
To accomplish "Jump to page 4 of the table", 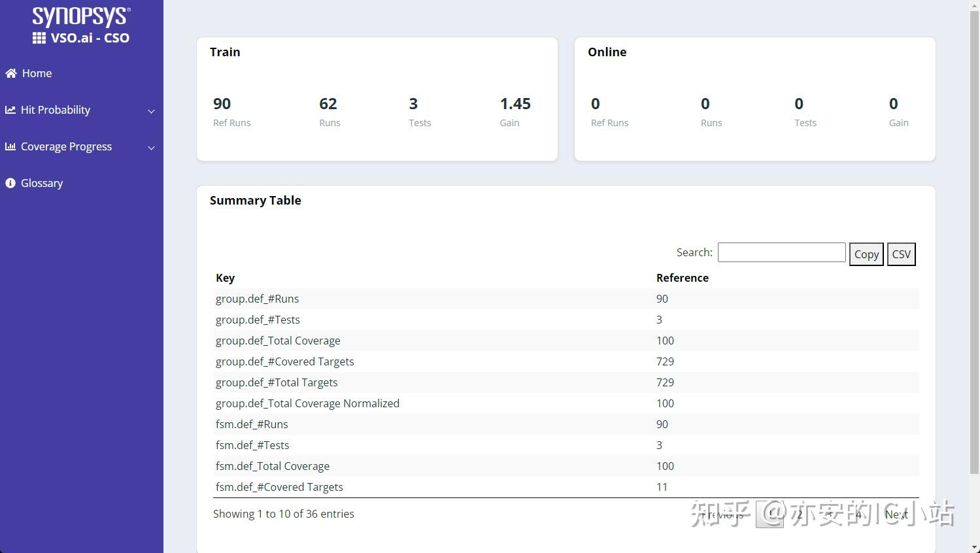I will click(858, 514).
